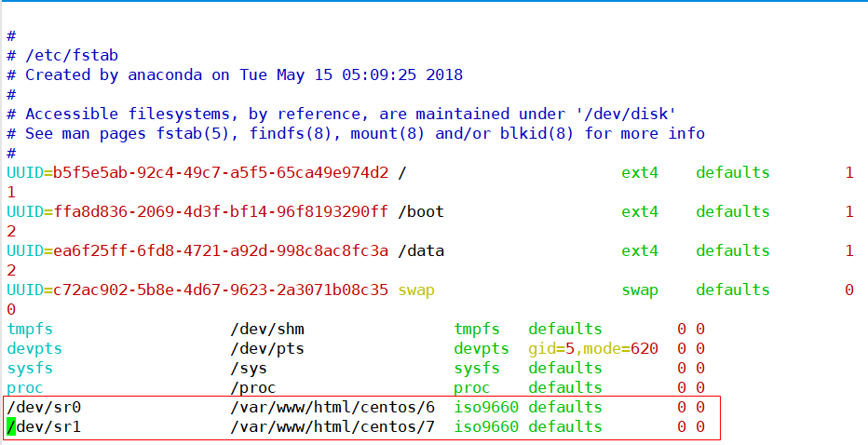The width and height of the screenshot is (868, 445).
Task: Click UUID b5f5e5ab-92c4-49c7-a5f5-65ca49e974d2
Action: pos(221,172)
